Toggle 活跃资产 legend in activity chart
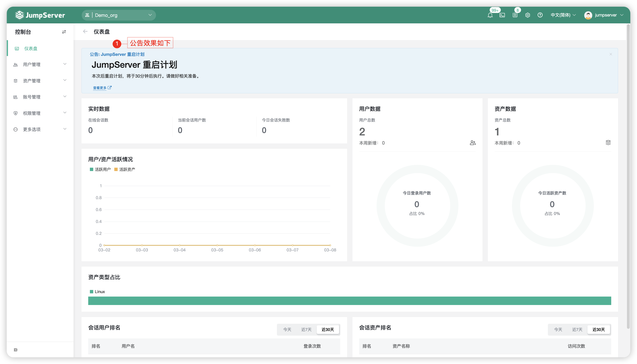 tap(125, 169)
